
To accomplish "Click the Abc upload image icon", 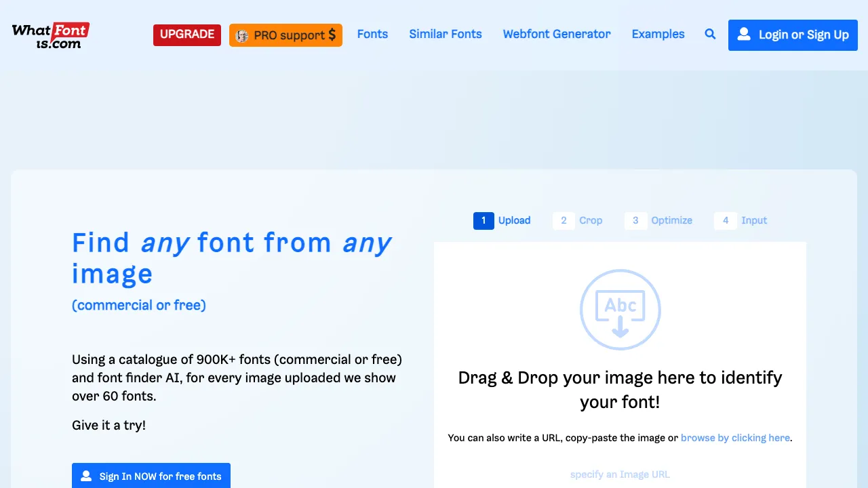I will point(620,310).
